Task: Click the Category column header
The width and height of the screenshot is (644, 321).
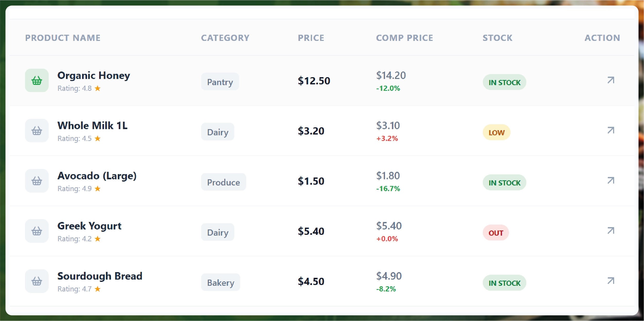Action: (225, 38)
